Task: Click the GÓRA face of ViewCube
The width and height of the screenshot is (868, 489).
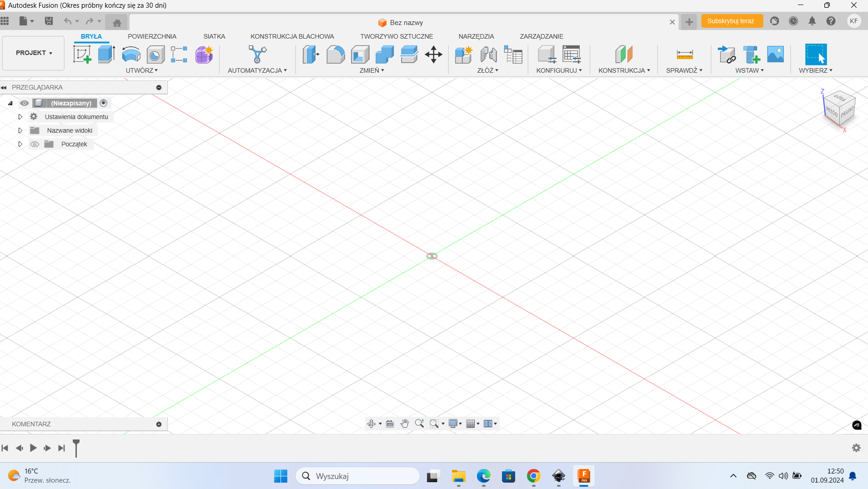Action: pos(839,98)
